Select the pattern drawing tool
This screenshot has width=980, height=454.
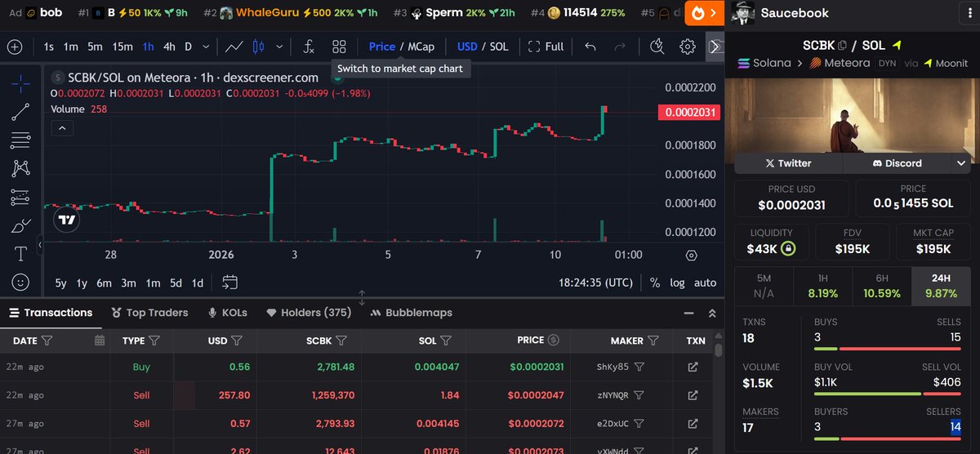click(21, 168)
